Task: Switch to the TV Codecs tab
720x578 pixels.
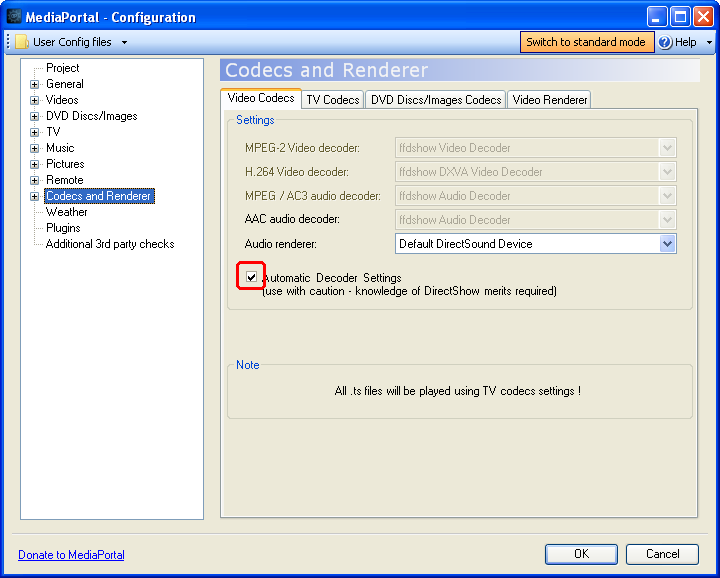Action: [332, 100]
